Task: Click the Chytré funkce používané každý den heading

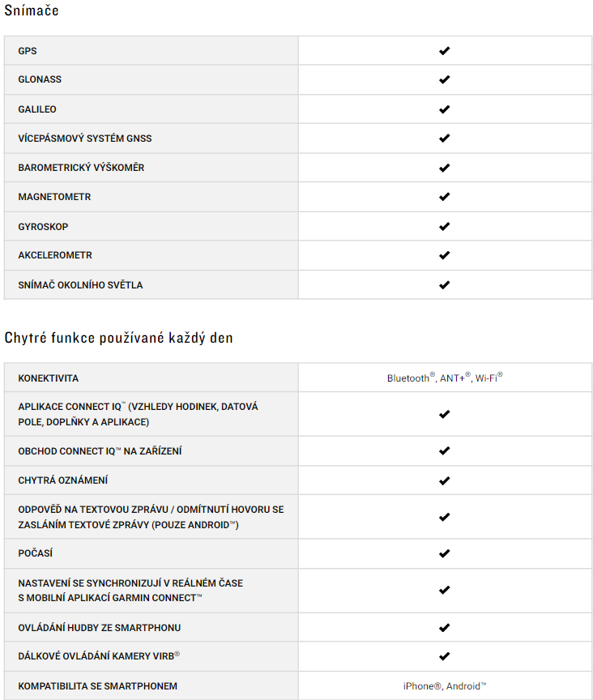Action: [x=119, y=338]
